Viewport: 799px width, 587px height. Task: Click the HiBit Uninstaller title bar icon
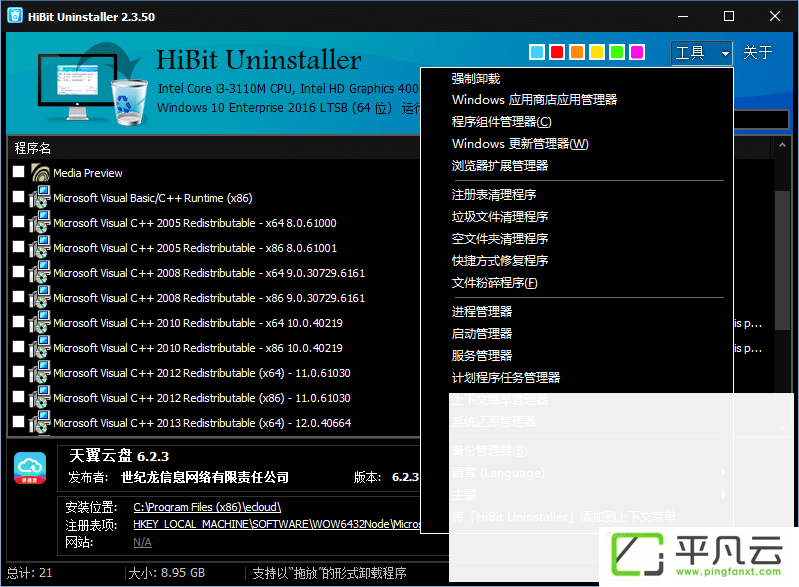tap(15, 16)
